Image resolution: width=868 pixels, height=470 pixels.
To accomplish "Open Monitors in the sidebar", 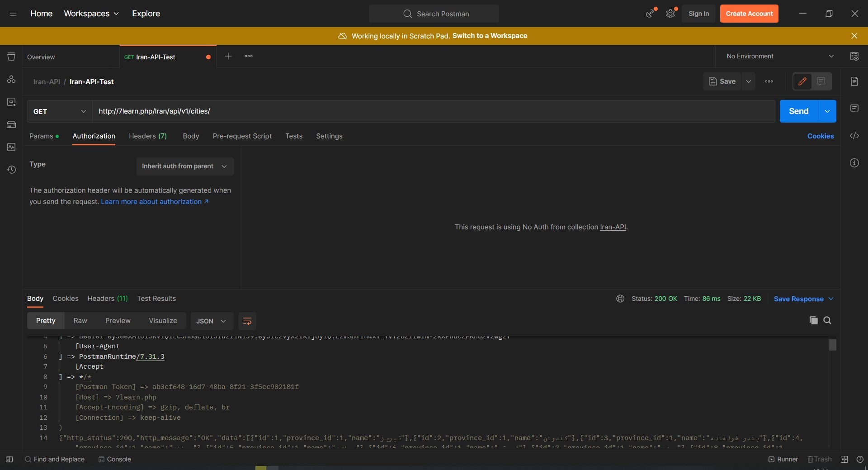I will tap(11, 147).
